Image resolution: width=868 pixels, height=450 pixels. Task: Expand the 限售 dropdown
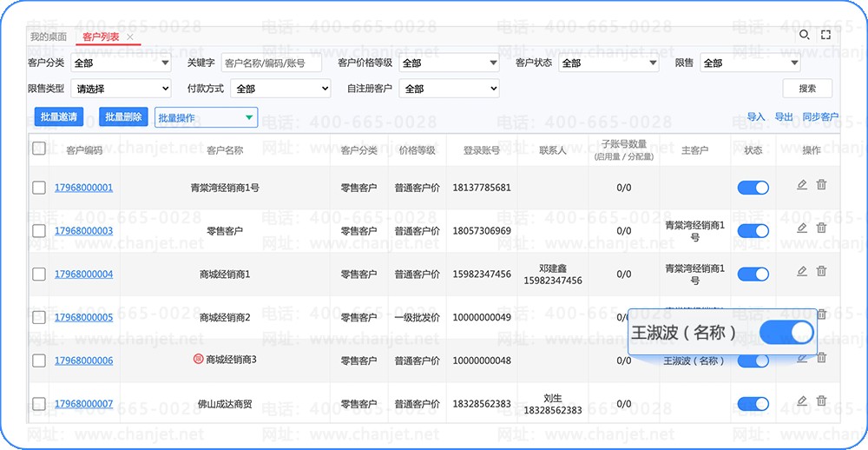click(750, 63)
